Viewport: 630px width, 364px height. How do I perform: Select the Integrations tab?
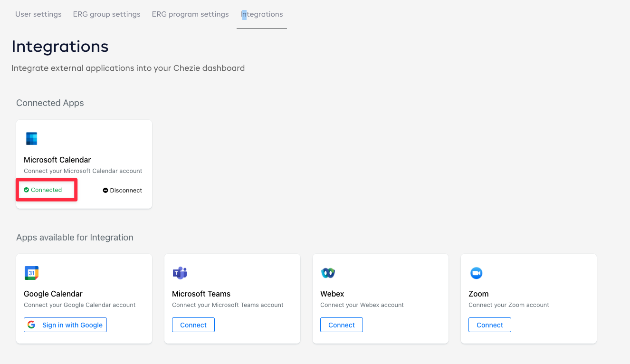pos(262,14)
